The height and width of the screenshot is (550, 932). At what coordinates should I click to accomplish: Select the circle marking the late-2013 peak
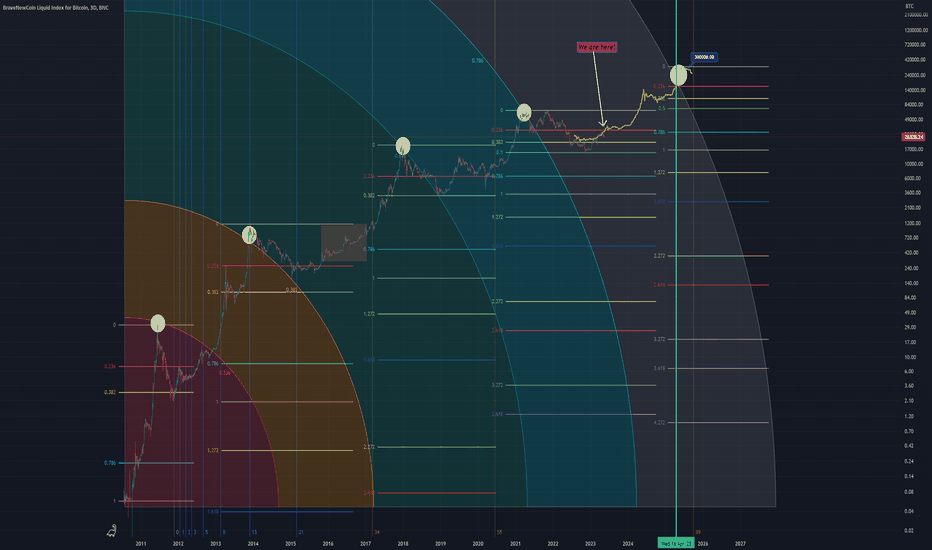pyautogui.click(x=250, y=235)
